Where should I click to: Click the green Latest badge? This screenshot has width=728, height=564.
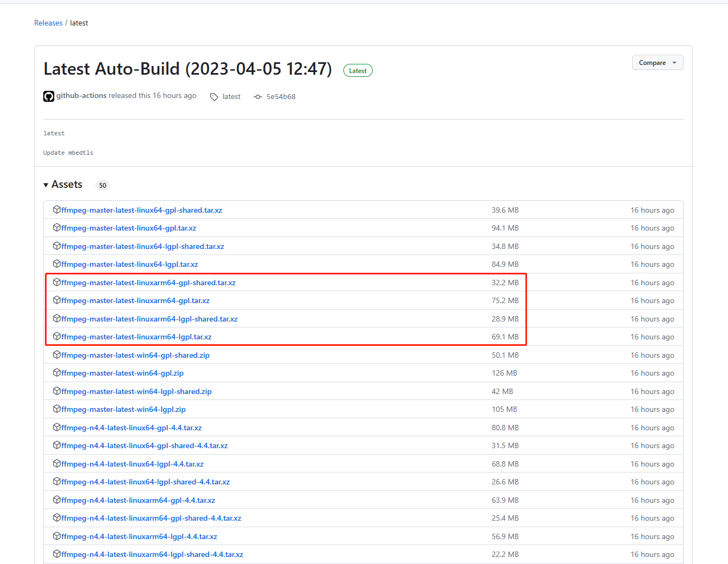pyautogui.click(x=357, y=71)
